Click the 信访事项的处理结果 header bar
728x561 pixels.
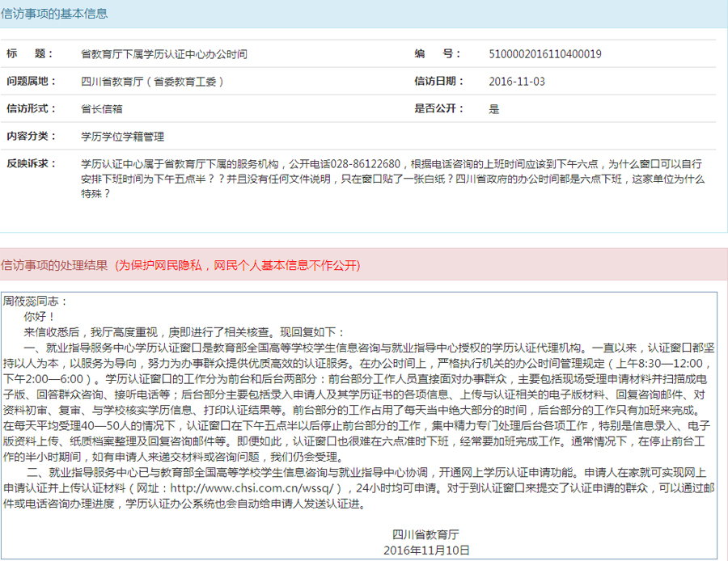57,259
